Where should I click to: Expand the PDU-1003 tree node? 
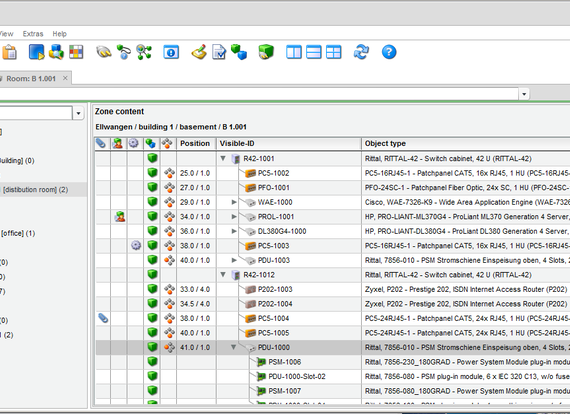[234, 260]
